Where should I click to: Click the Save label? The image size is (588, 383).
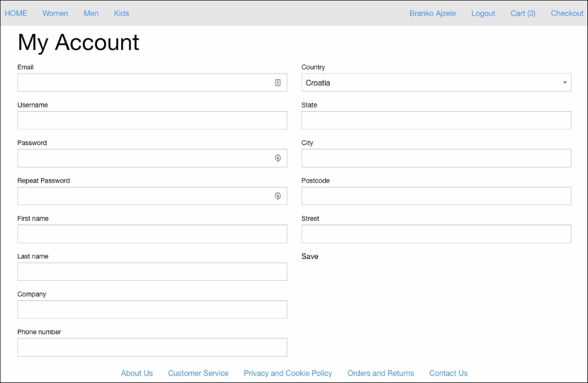(309, 256)
